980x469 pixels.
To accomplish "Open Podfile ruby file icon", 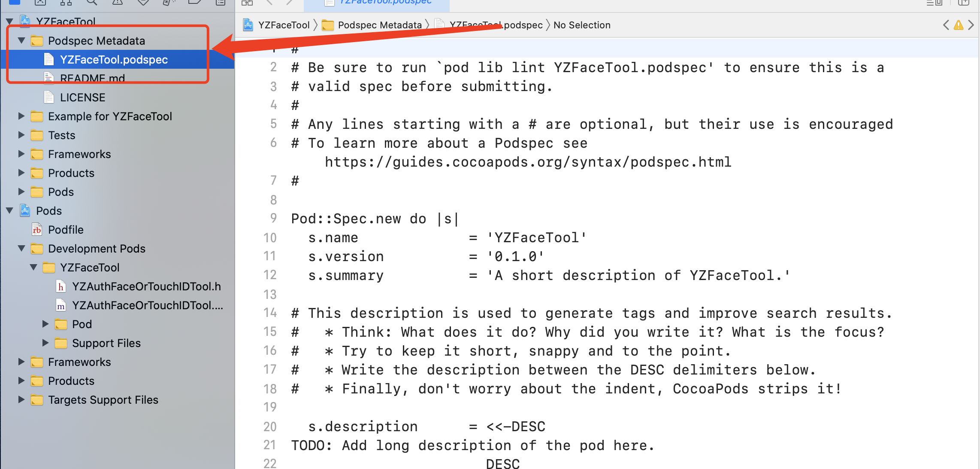I will tap(37, 230).
